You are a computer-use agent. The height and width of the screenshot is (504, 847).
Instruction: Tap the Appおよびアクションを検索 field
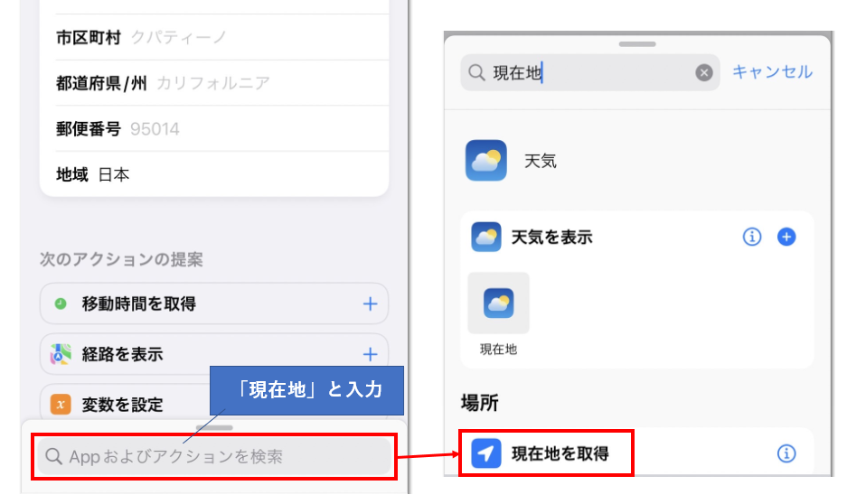point(214,456)
